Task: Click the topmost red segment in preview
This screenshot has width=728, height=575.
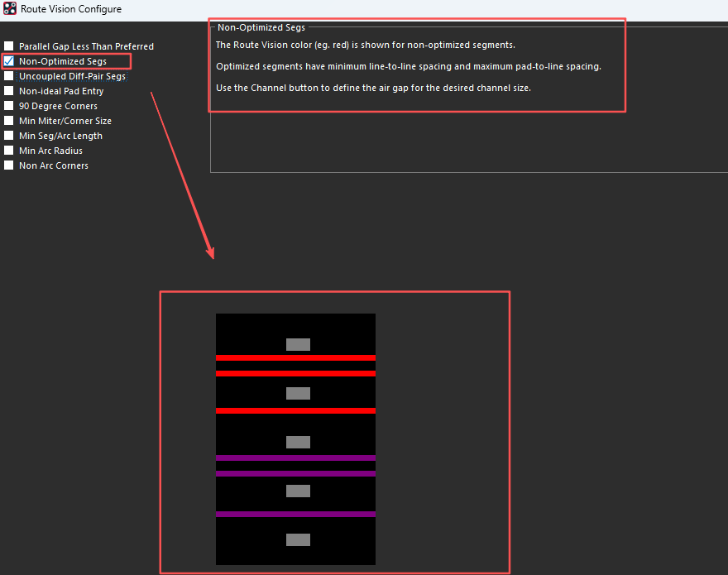Action: pos(295,357)
